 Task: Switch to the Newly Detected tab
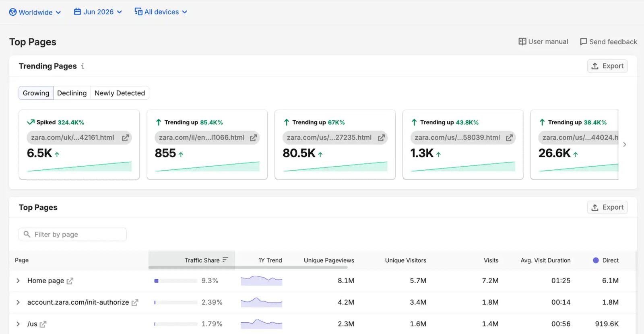tap(120, 93)
